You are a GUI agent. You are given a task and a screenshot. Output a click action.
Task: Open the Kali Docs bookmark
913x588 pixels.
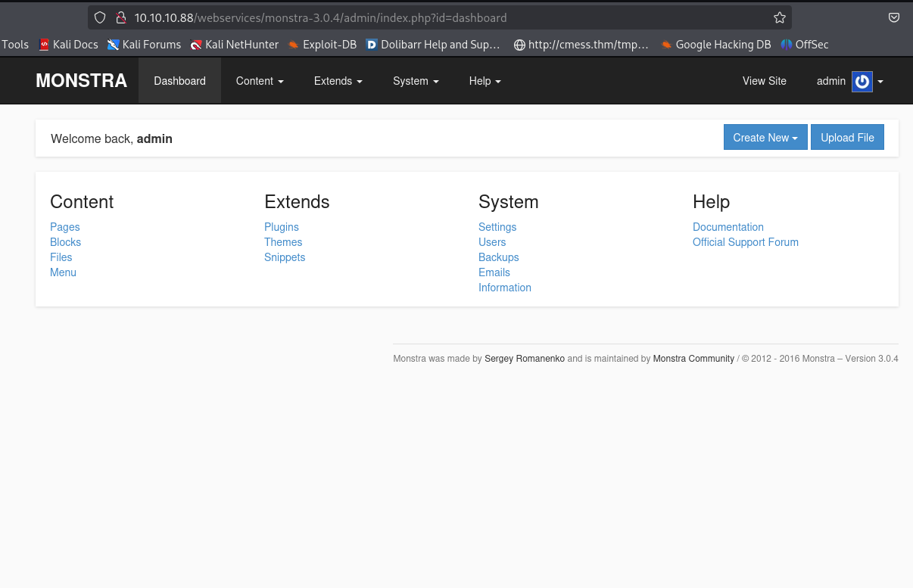(68, 45)
